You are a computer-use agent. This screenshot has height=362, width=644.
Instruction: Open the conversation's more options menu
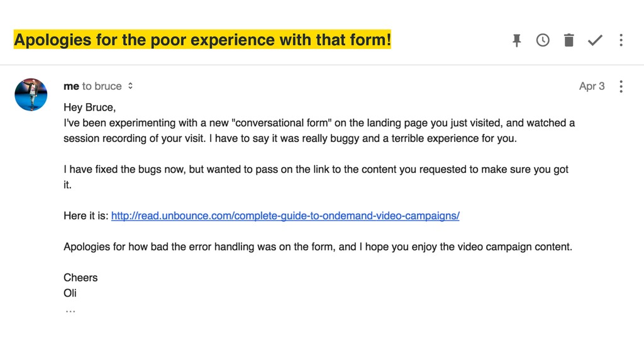(621, 40)
